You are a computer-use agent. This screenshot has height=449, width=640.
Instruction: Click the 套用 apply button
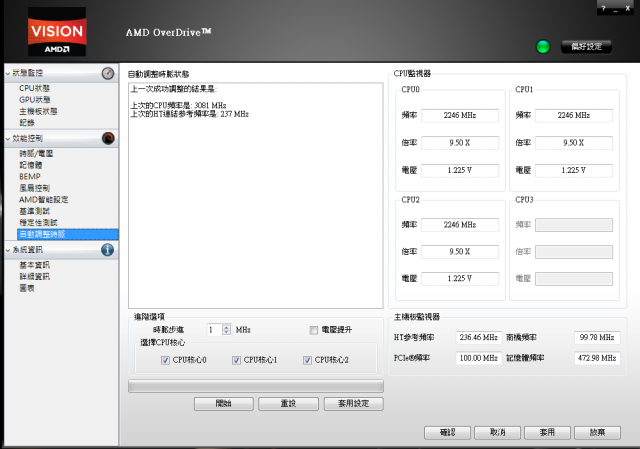click(x=547, y=432)
